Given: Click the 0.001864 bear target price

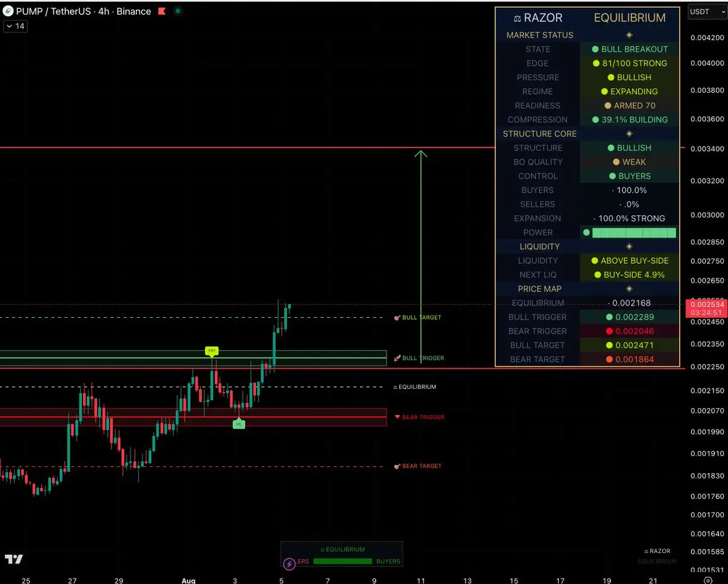Looking at the screenshot, I should [x=630, y=359].
